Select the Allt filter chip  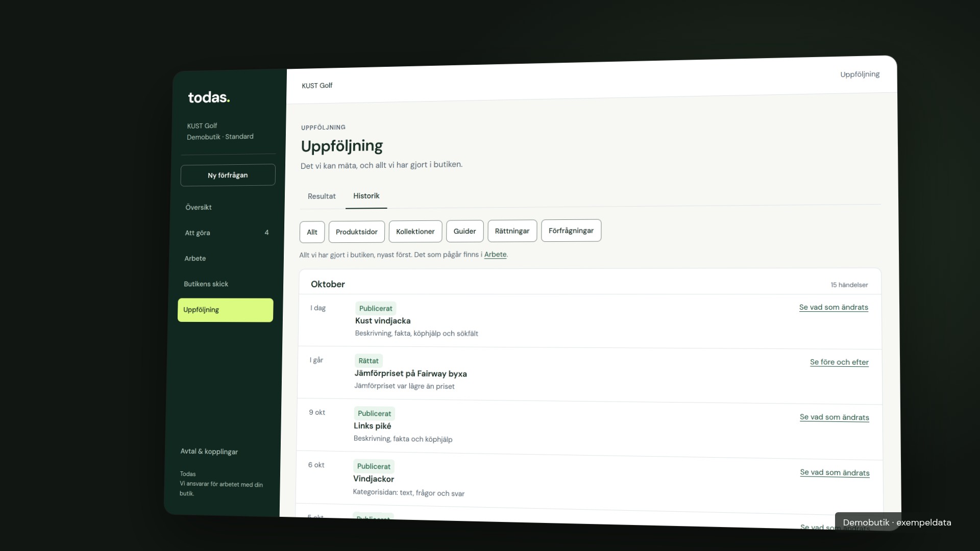point(312,232)
